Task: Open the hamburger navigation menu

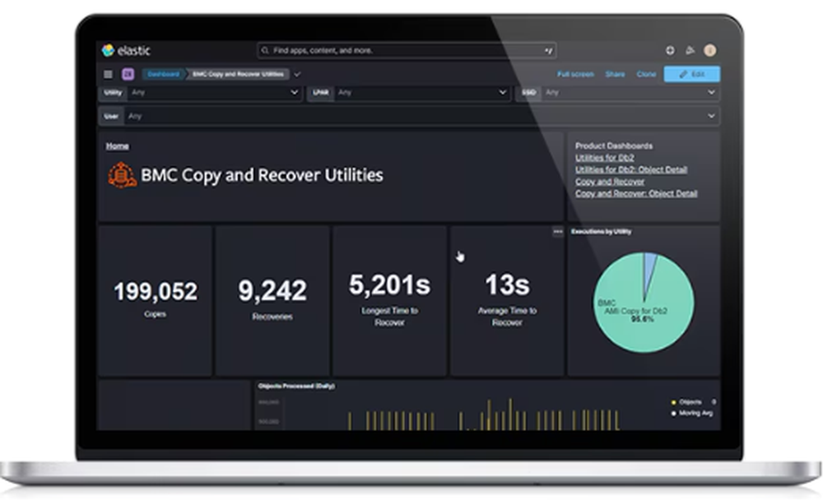Action: pyautogui.click(x=108, y=75)
